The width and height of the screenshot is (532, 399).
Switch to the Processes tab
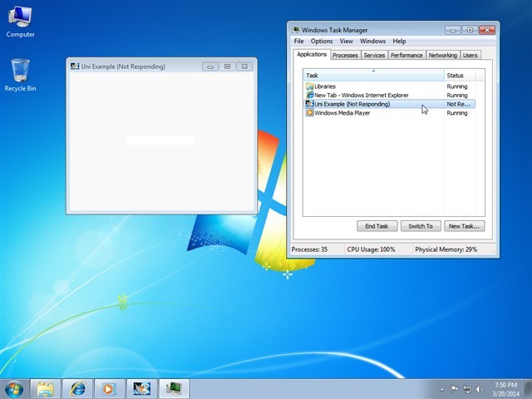coord(345,55)
